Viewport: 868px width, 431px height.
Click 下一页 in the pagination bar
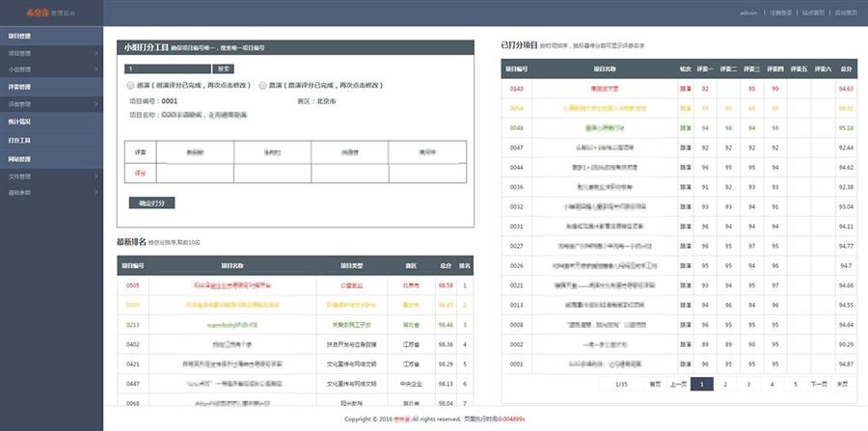(x=818, y=384)
